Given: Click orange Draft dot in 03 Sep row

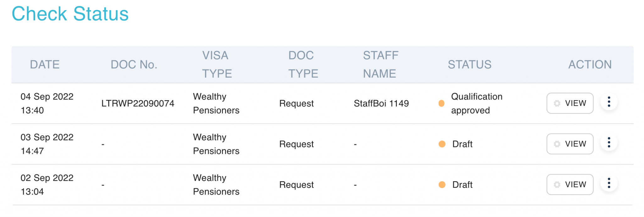Looking at the screenshot, I should [x=442, y=144].
